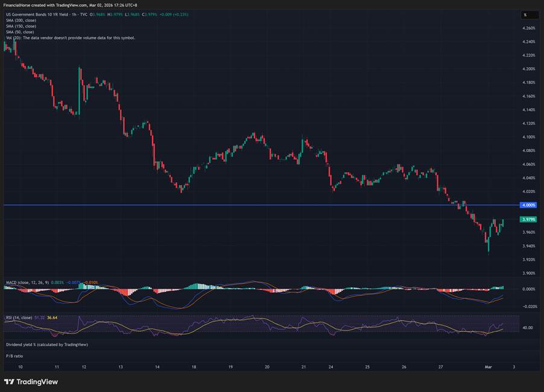Select the Dividend yield % indicator label
Screen dimensions: 544x392
(x=46, y=344)
